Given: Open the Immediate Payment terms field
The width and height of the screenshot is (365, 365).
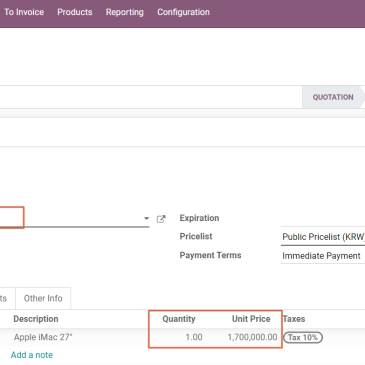Looking at the screenshot, I should 323,256.
